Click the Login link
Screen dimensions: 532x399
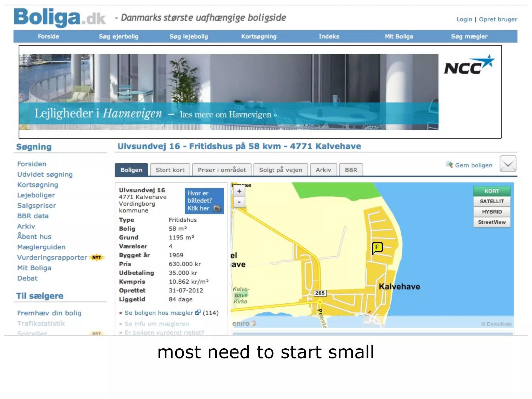(x=464, y=19)
